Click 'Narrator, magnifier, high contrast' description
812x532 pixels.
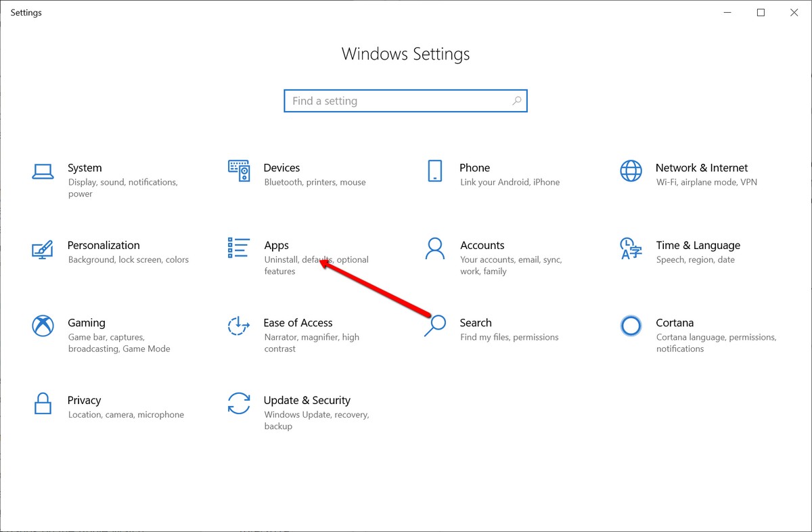tap(311, 343)
